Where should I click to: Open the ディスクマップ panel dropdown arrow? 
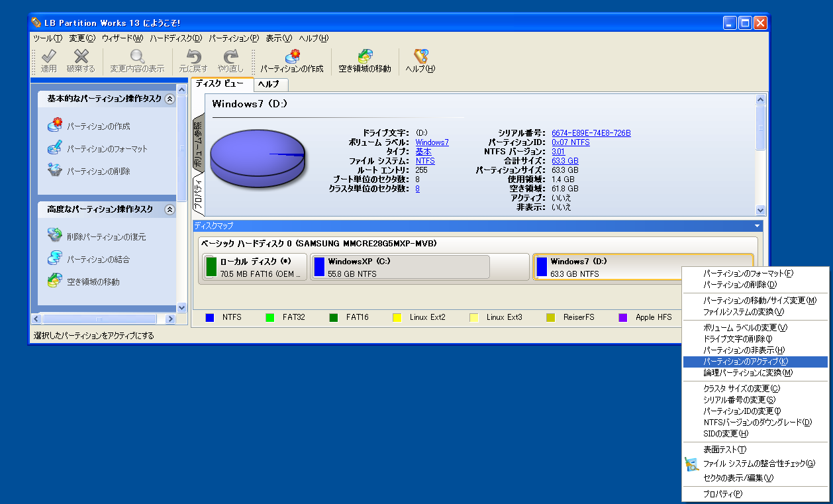(756, 225)
